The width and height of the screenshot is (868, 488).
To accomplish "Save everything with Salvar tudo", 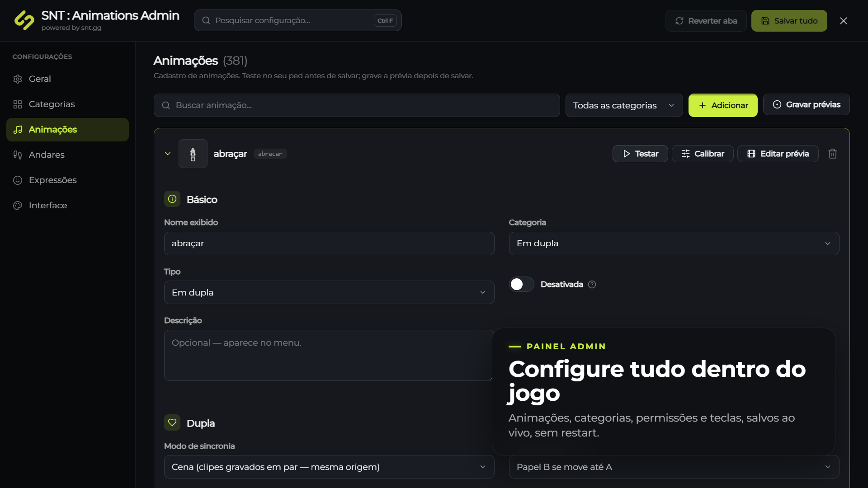I will (x=789, y=21).
